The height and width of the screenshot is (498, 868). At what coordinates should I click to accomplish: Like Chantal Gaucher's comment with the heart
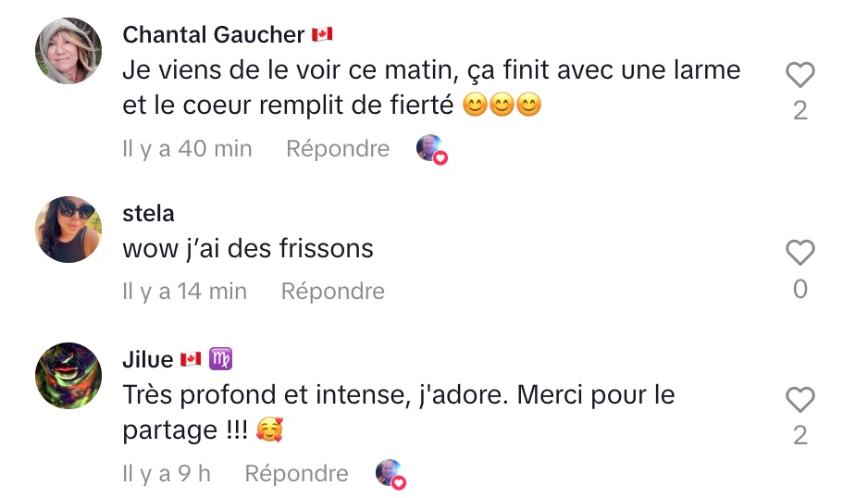pos(800,75)
